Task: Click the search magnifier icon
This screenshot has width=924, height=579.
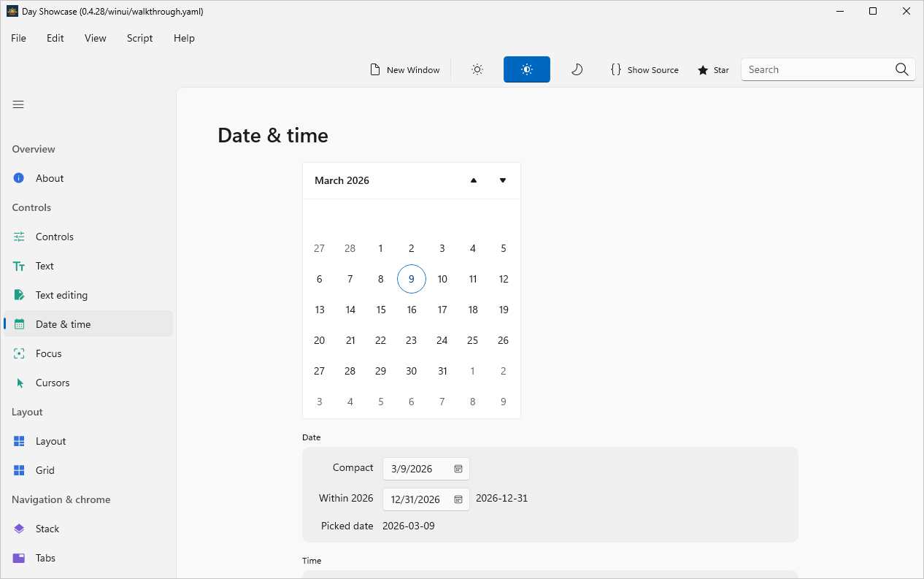Action: pyautogui.click(x=902, y=69)
